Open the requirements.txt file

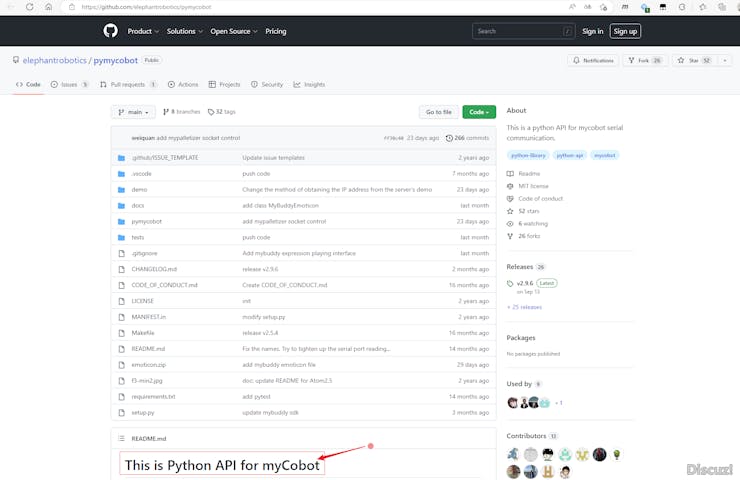153,396
